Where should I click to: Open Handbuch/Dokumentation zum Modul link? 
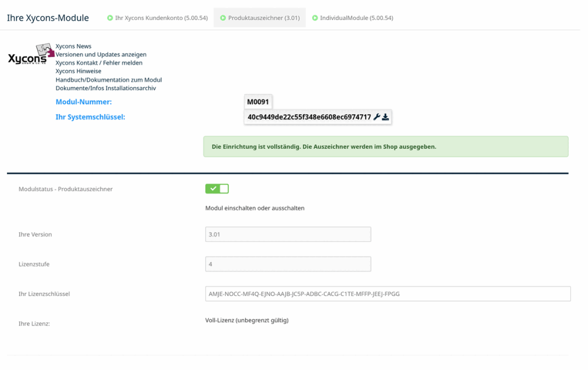tap(109, 79)
